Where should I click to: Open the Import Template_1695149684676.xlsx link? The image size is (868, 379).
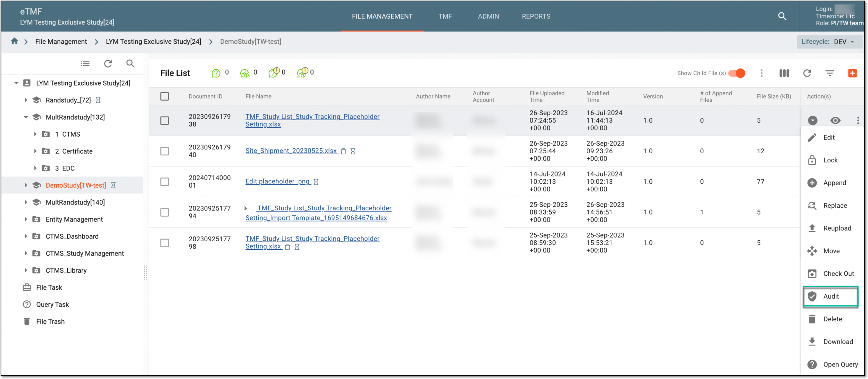pos(318,213)
